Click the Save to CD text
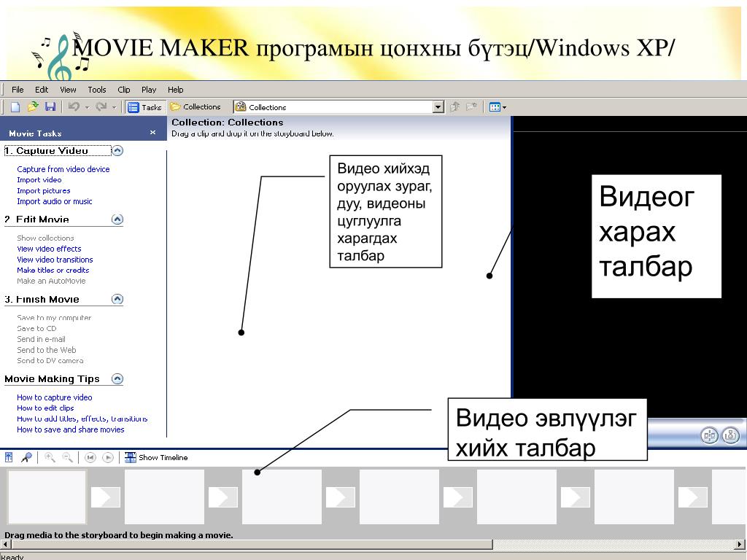The height and width of the screenshot is (560, 747). tap(36, 329)
